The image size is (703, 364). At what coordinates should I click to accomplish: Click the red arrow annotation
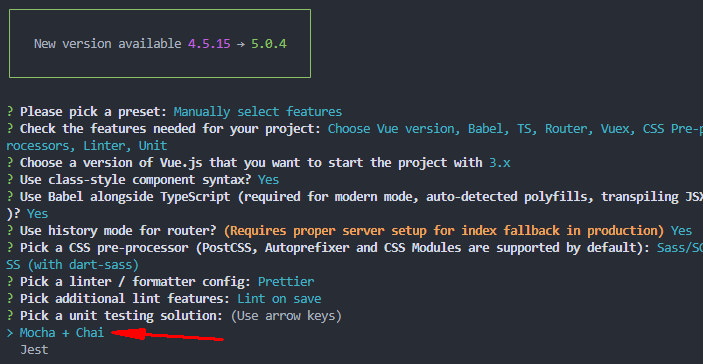(x=167, y=335)
